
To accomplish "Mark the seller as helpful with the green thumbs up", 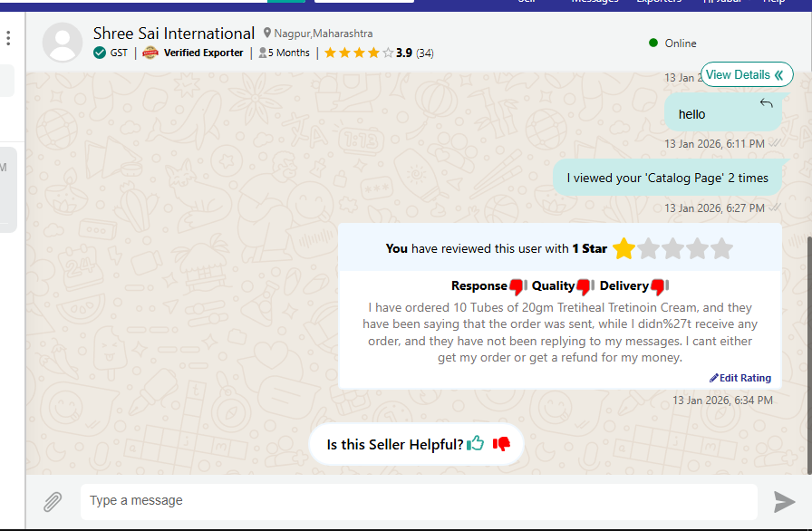I will pyautogui.click(x=476, y=444).
